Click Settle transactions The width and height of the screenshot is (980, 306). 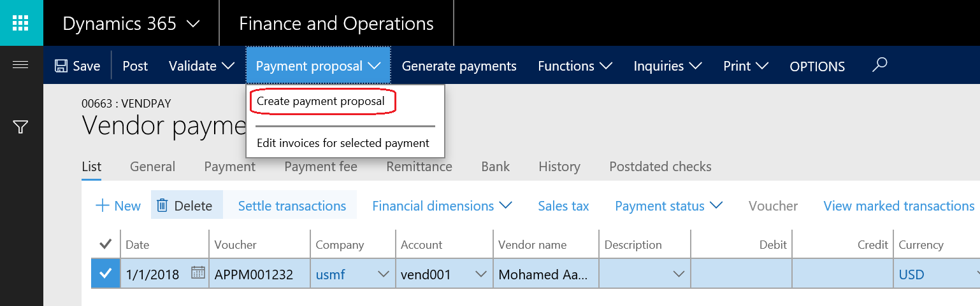(292, 205)
